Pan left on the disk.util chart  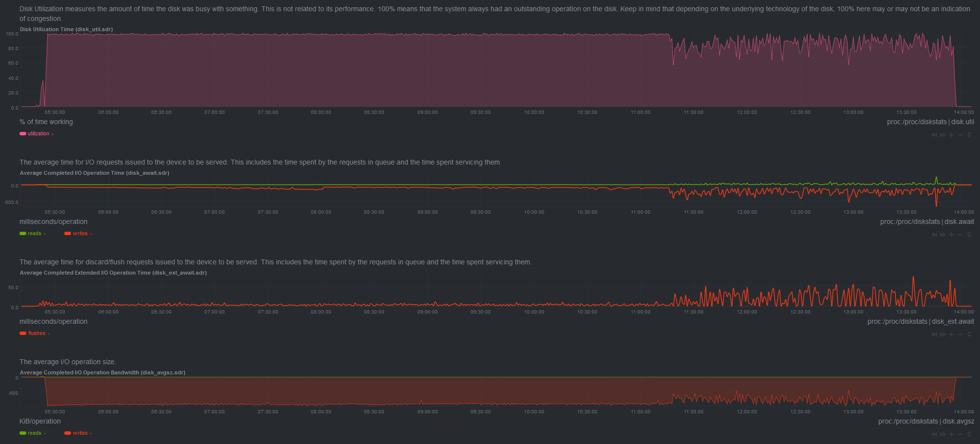point(934,135)
